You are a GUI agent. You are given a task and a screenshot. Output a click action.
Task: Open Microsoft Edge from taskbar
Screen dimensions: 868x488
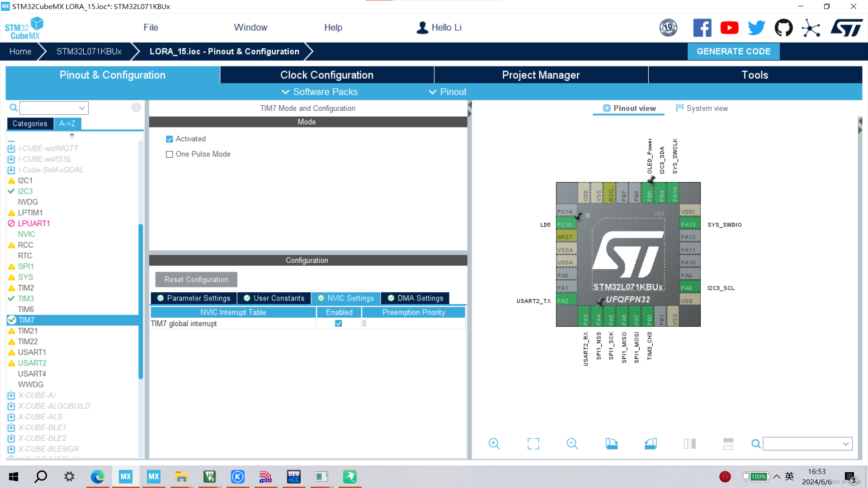click(97, 477)
